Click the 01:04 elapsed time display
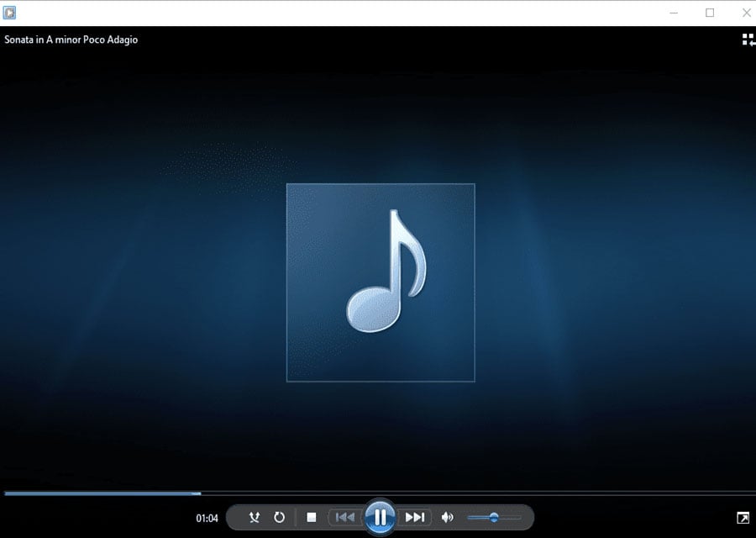Screen dimensions: 756x538 click(x=207, y=519)
